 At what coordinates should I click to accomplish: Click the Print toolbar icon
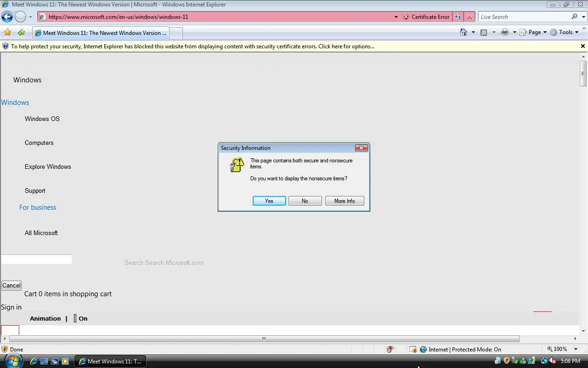click(505, 32)
